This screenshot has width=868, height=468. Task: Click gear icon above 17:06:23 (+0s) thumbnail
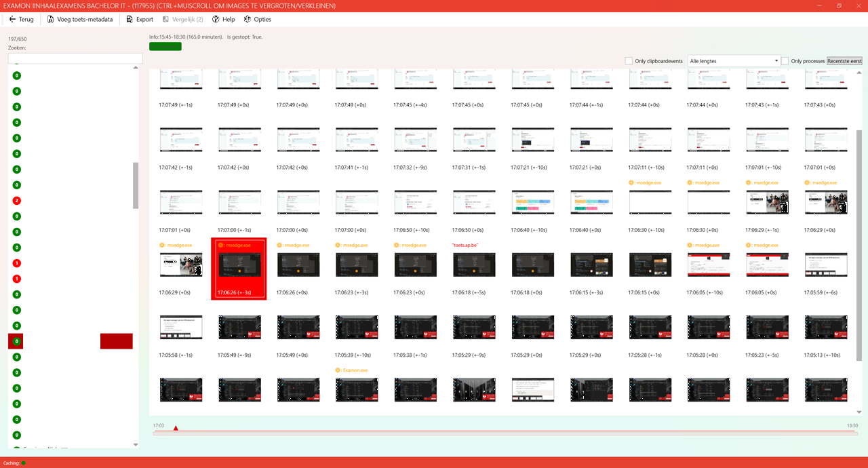click(397, 246)
